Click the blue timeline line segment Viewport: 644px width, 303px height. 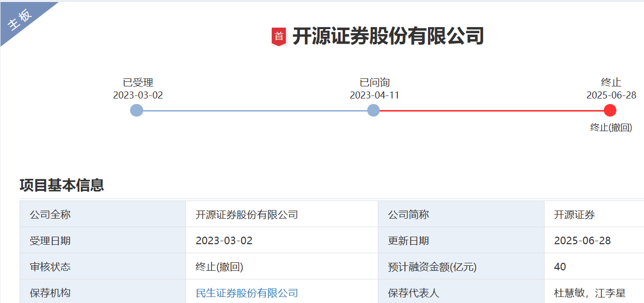coord(255,111)
